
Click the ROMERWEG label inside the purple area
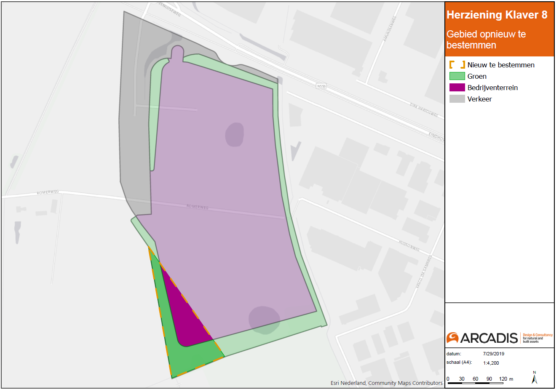pos(197,207)
